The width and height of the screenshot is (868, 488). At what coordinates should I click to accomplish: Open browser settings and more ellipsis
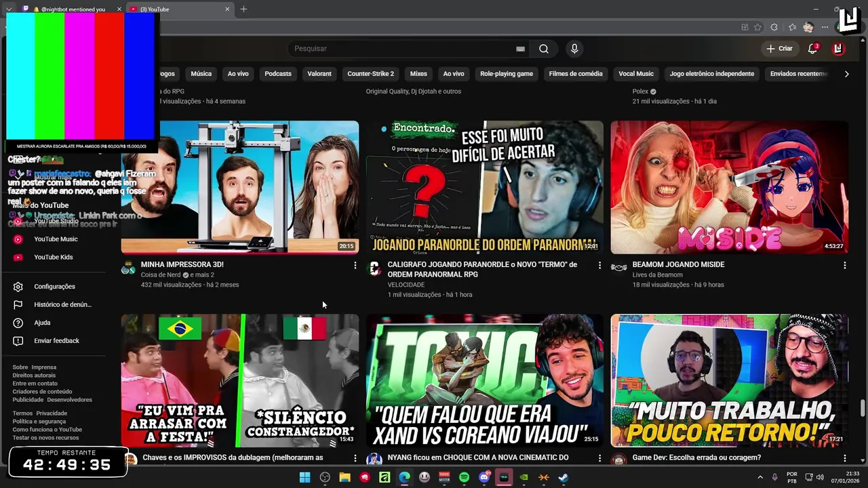click(825, 27)
